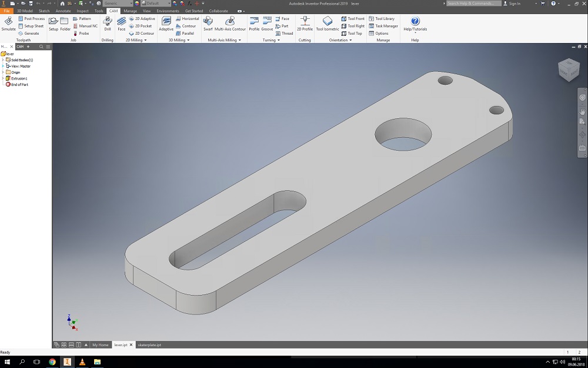The width and height of the screenshot is (588, 368).
Task: Open the browser panel hamburger menu
Action: [x=48, y=47]
